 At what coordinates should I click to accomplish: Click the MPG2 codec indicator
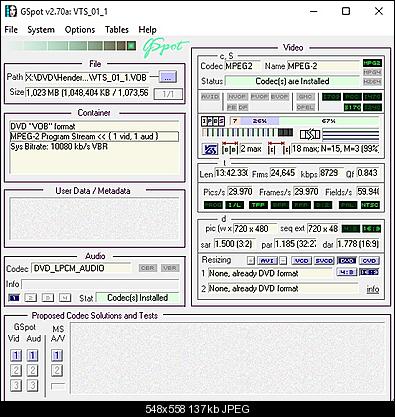point(372,63)
